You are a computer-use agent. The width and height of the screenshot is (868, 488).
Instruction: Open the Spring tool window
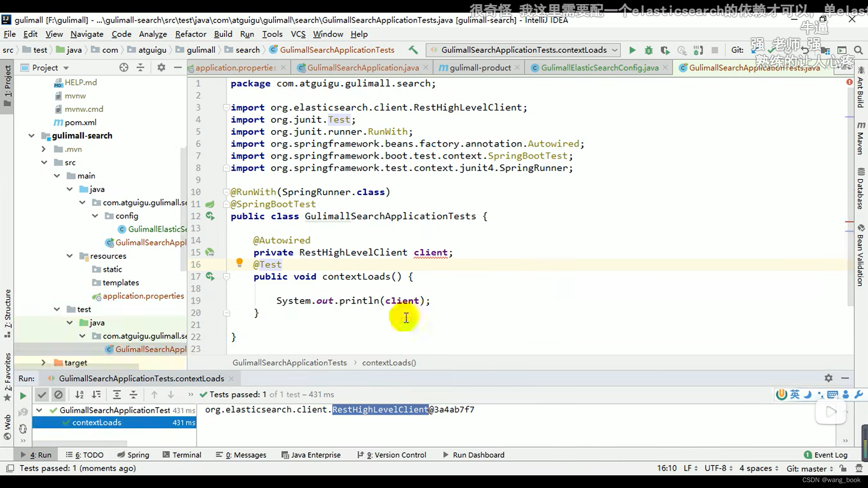click(133, 455)
